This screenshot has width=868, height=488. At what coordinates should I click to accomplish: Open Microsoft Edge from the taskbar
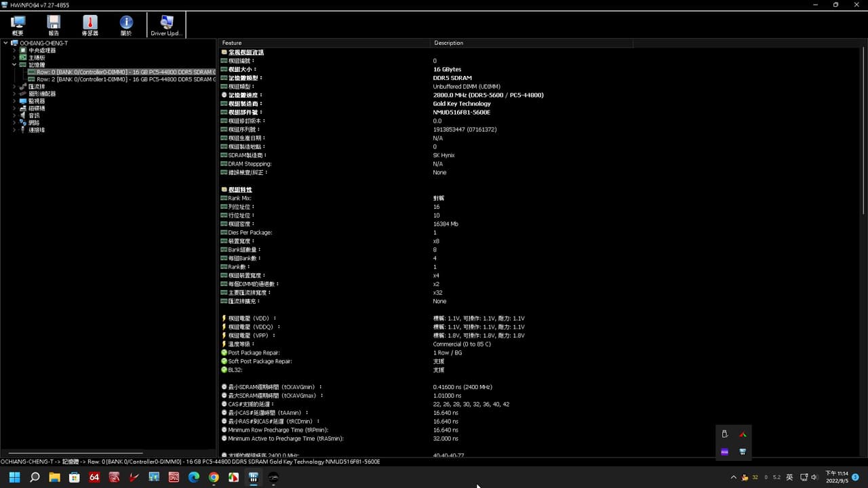tap(194, 477)
